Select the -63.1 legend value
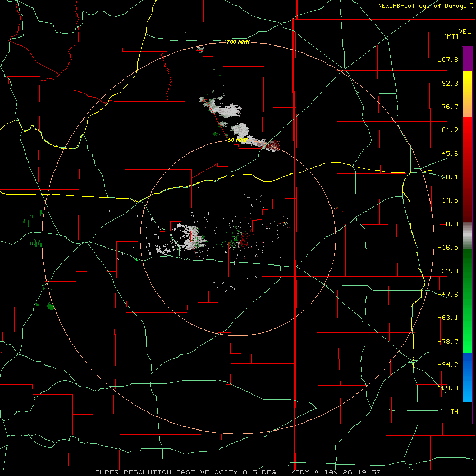476x476 pixels. pyautogui.click(x=448, y=318)
